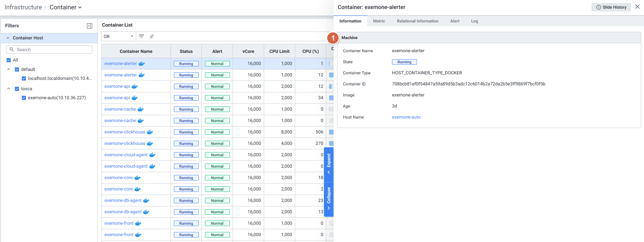Open the exemone-auto host name link
Image resolution: width=644 pixels, height=242 pixels.
tap(406, 117)
